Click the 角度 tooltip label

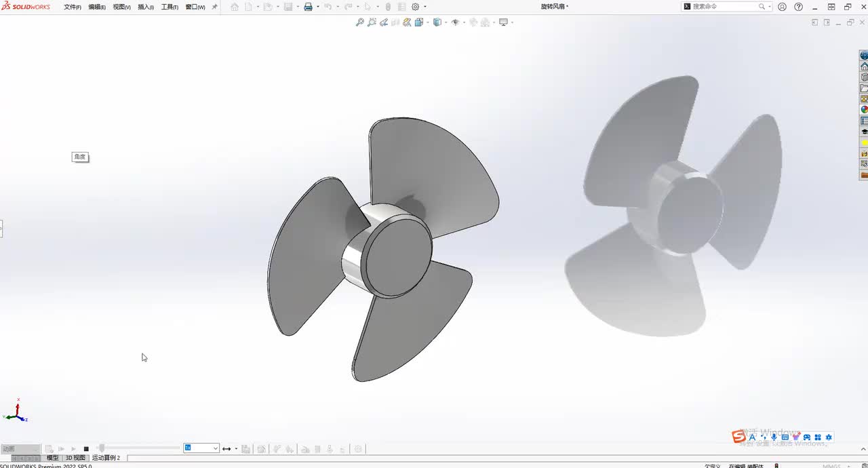point(80,157)
